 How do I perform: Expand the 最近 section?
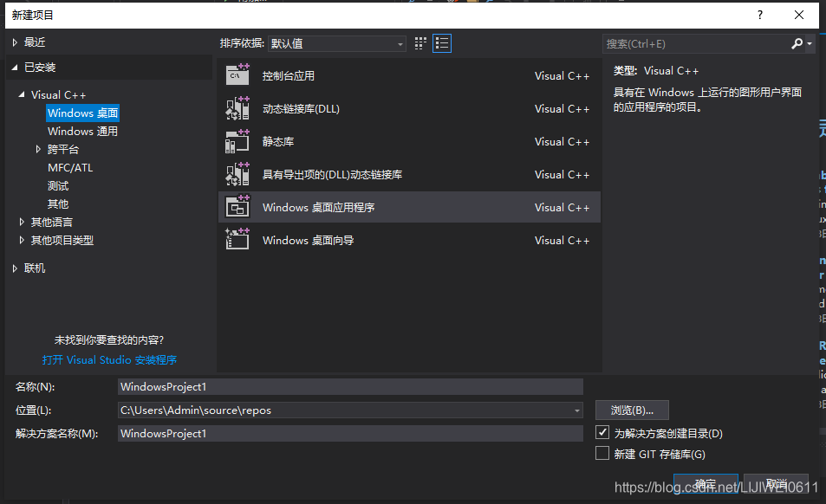tap(15, 42)
